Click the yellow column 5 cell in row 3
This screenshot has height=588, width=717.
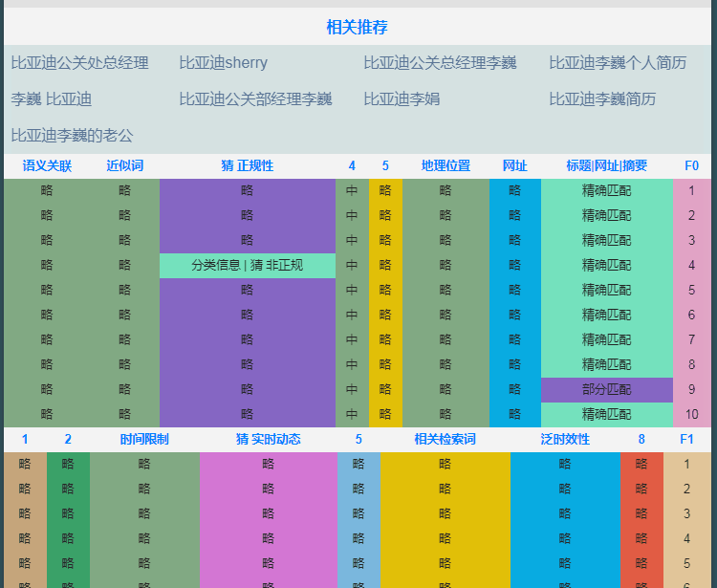tap(385, 241)
